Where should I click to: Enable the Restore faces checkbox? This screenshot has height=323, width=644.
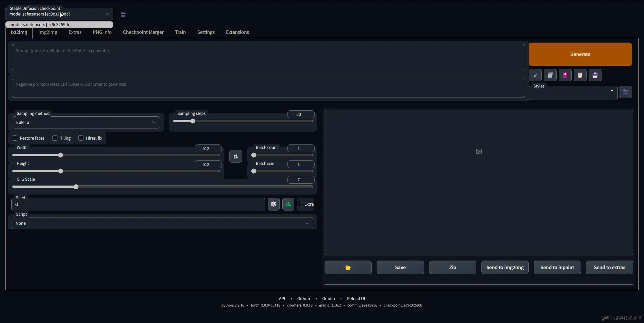click(x=15, y=138)
